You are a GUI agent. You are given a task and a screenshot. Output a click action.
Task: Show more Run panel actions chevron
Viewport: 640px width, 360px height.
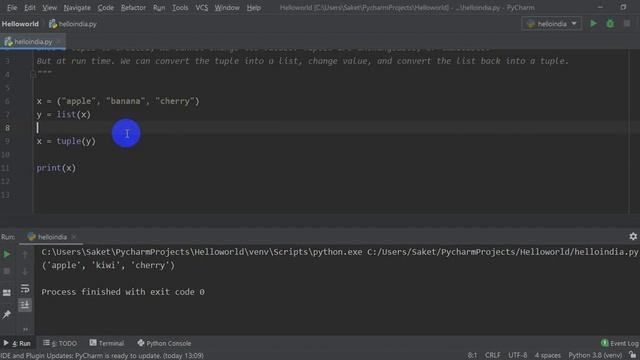25,329
